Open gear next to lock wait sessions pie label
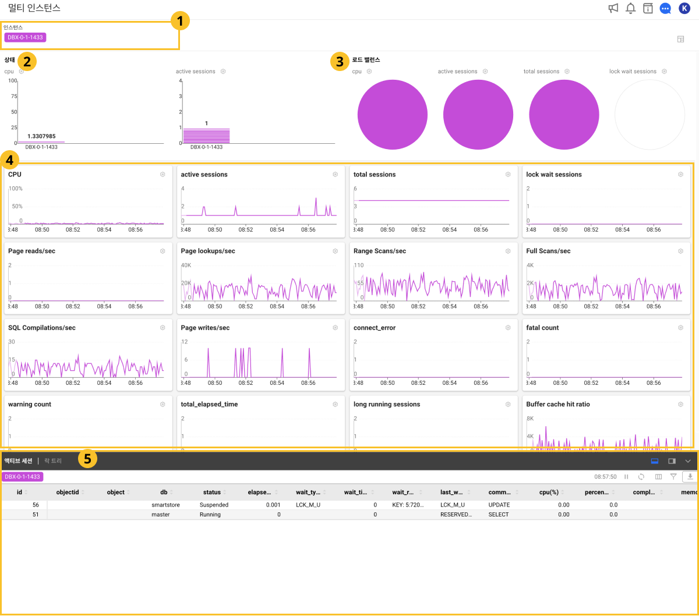The image size is (699, 616). tap(664, 72)
